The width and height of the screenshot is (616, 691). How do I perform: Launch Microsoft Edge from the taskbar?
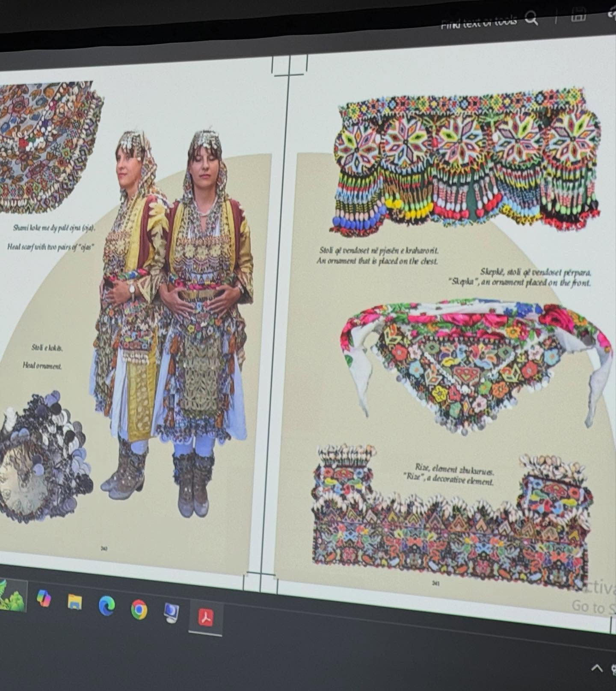pyautogui.click(x=107, y=605)
